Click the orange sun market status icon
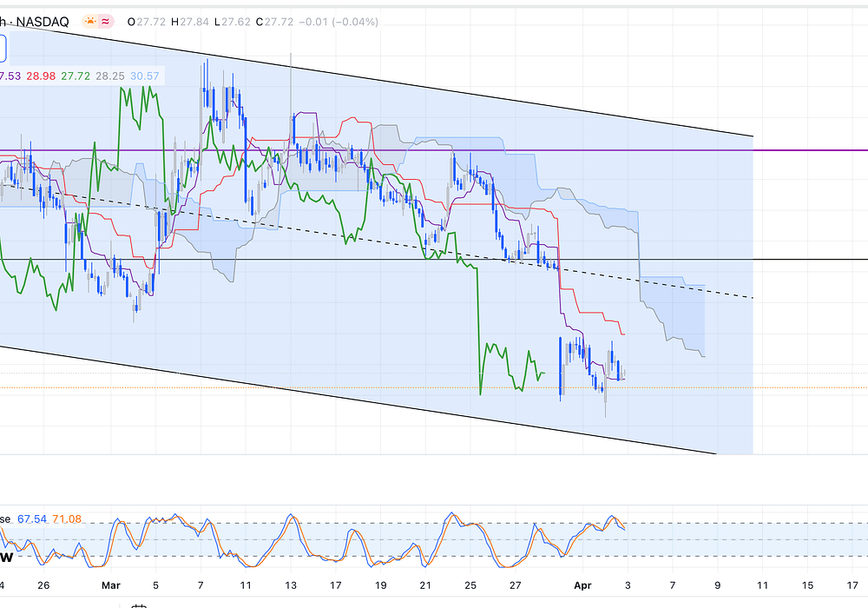The width and height of the screenshot is (868, 608). pyautogui.click(x=90, y=21)
